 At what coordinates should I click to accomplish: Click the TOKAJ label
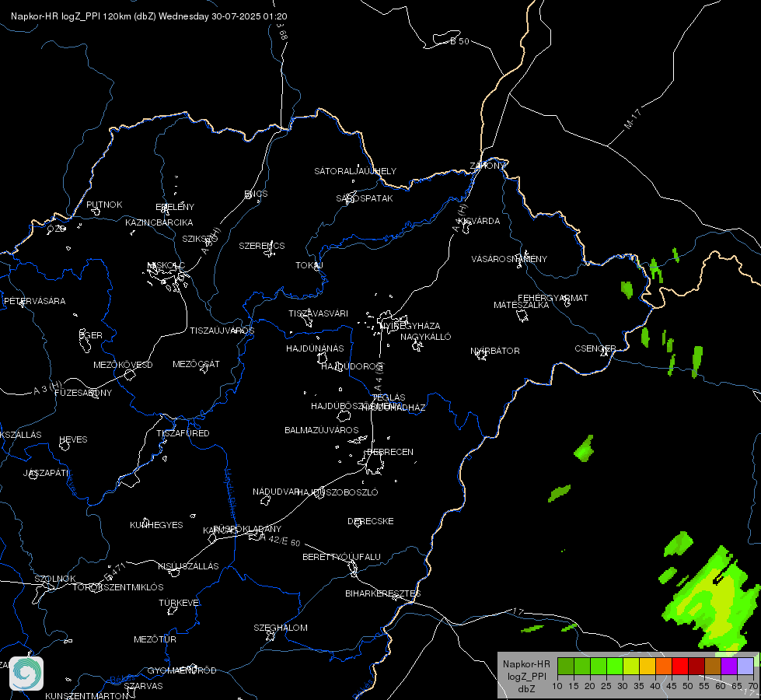(x=309, y=265)
